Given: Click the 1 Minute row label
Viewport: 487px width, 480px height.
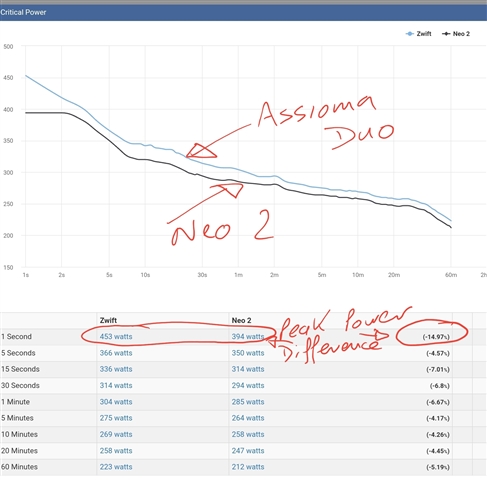Looking at the screenshot, I should pyautogui.click(x=15, y=402).
